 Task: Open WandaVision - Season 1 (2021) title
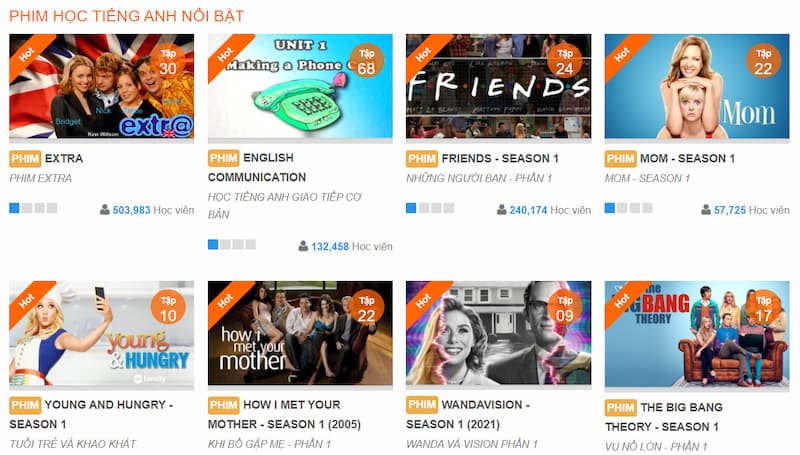coord(468,414)
